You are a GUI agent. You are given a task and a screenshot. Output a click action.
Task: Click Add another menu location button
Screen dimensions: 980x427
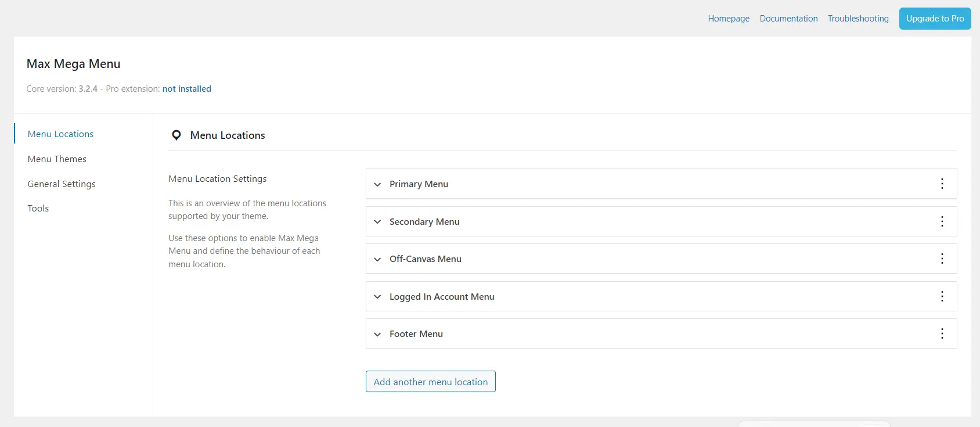(x=430, y=382)
